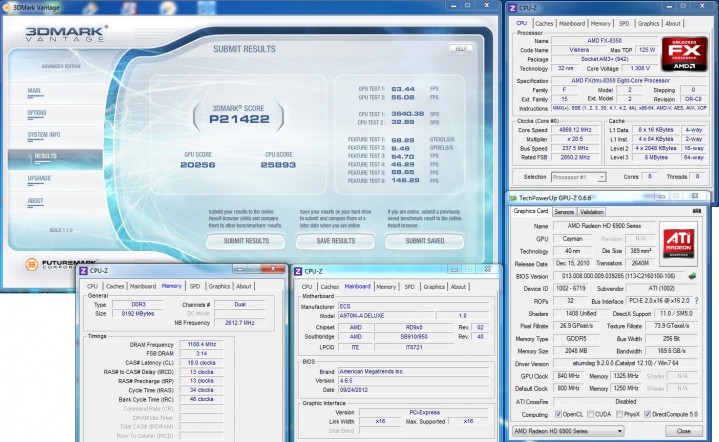Click the ATI Radeon logo in GPU-Z
The image size is (719, 442).
[678, 244]
